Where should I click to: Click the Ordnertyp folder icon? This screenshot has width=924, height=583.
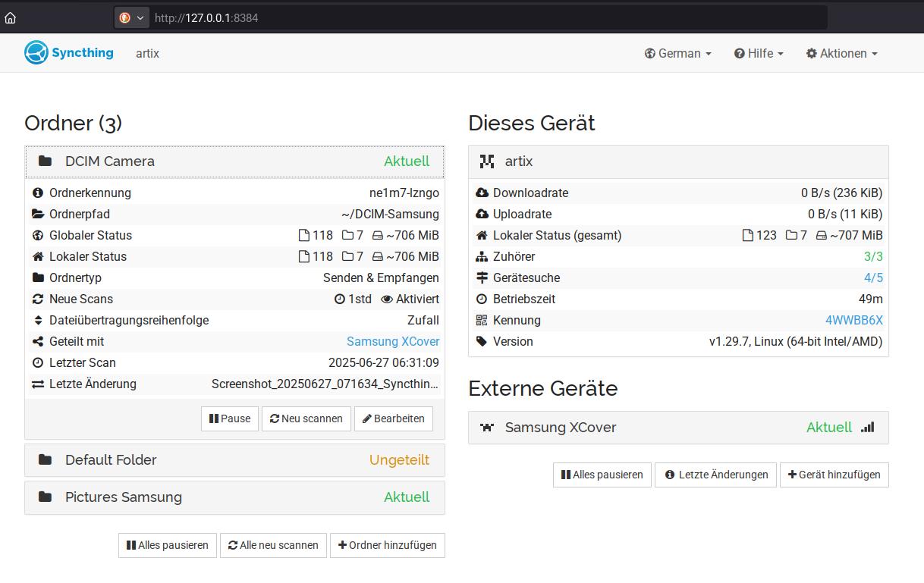tap(38, 278)
